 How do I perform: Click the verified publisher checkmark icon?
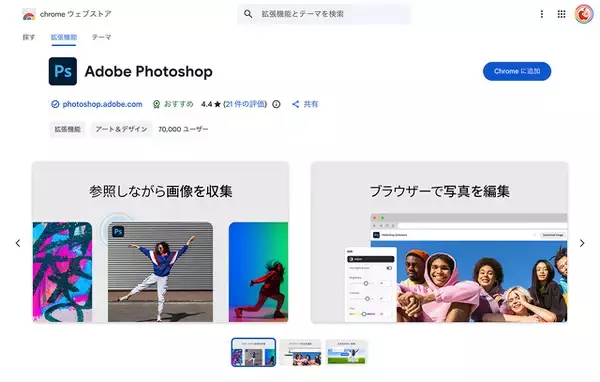(x=55, y=104)
